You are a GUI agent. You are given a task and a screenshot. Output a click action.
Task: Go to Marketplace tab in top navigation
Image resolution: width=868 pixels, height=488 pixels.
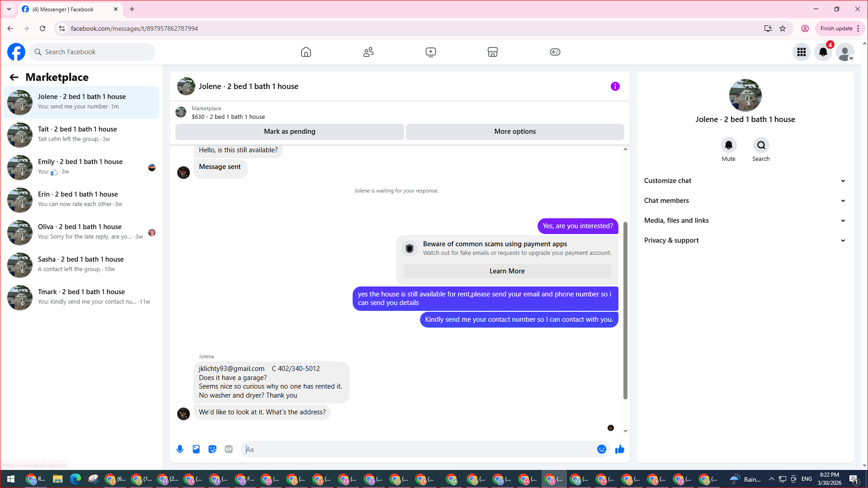tap(492, 52)
